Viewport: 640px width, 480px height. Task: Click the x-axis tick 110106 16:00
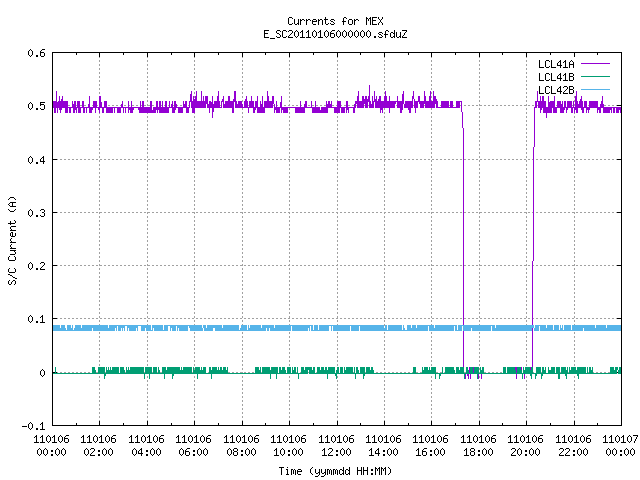[431, 446]
